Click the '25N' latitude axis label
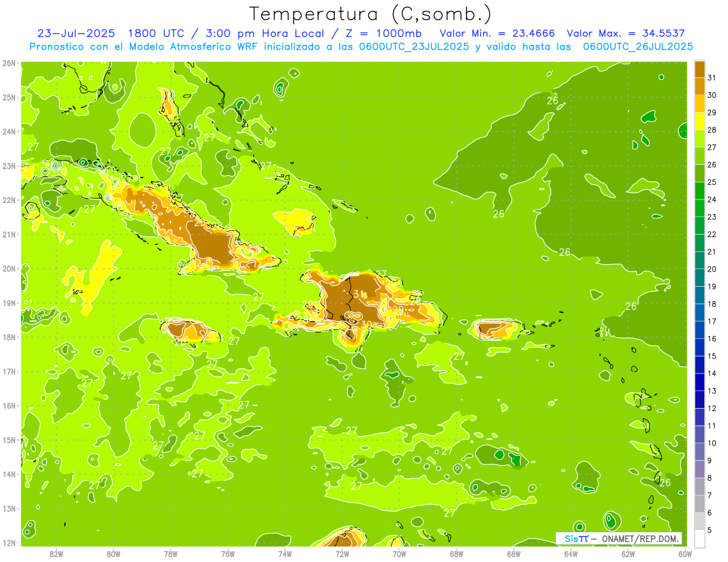This screenshot has height=562, width=728. click(x=9, y=98)
